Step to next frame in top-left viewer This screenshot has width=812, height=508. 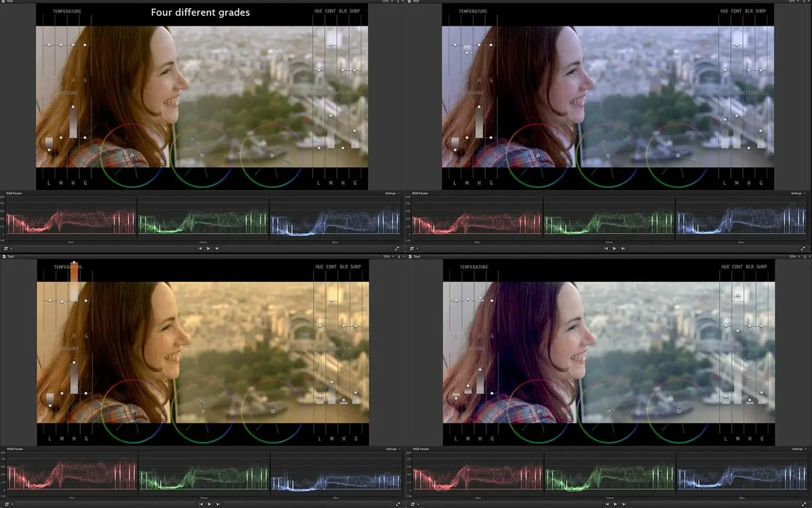pos(217,249)
